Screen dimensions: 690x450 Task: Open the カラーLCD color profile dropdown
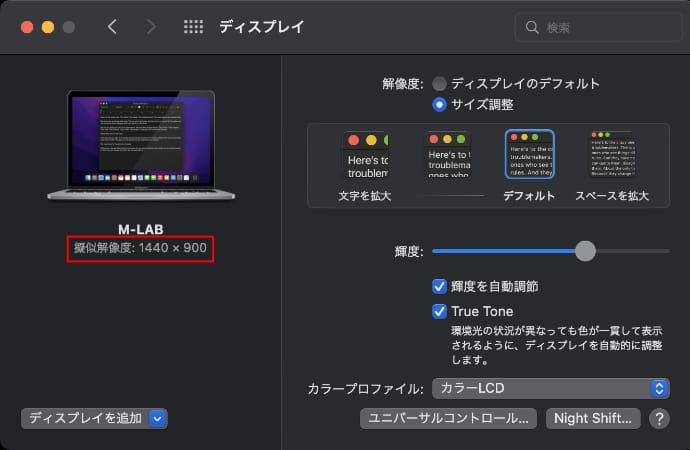[550, 388]
